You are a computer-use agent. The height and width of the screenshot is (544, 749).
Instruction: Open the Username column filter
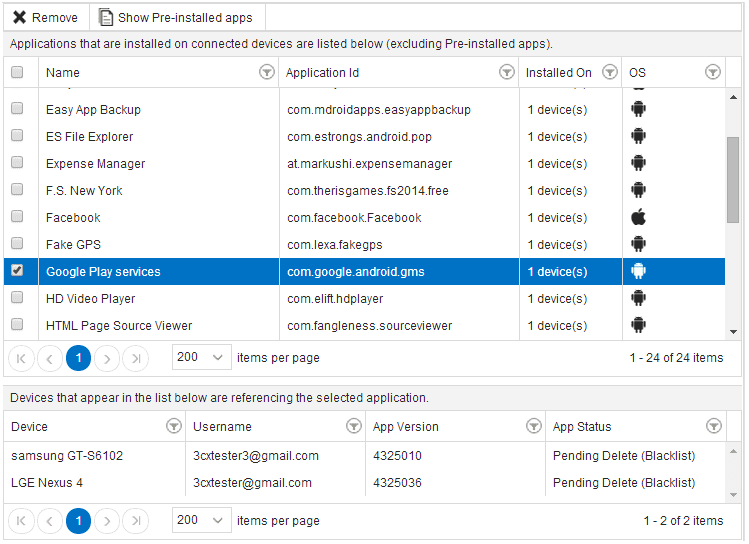point(353,426)
